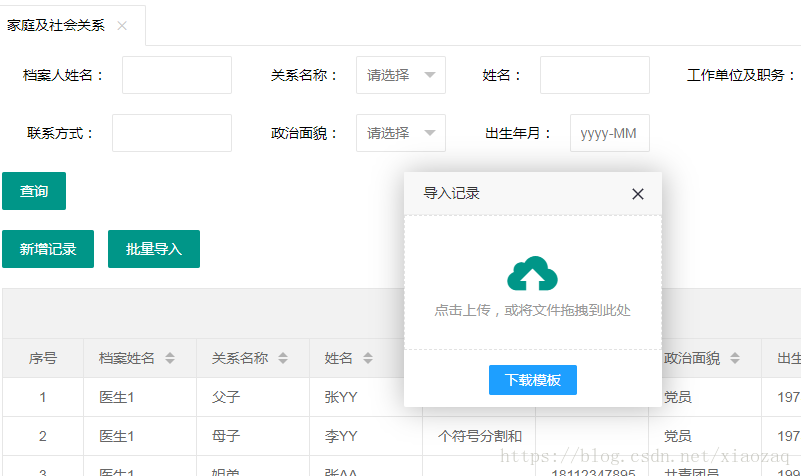The height and width of the screenshot is (476, 801).
Task: Sort by 关系名称 column arrows
Action: [x=283, y=359]
